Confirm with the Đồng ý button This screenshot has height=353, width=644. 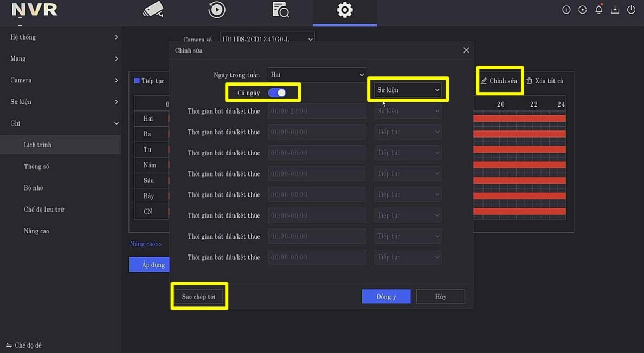pyautogui.click(x=386, y=297)
